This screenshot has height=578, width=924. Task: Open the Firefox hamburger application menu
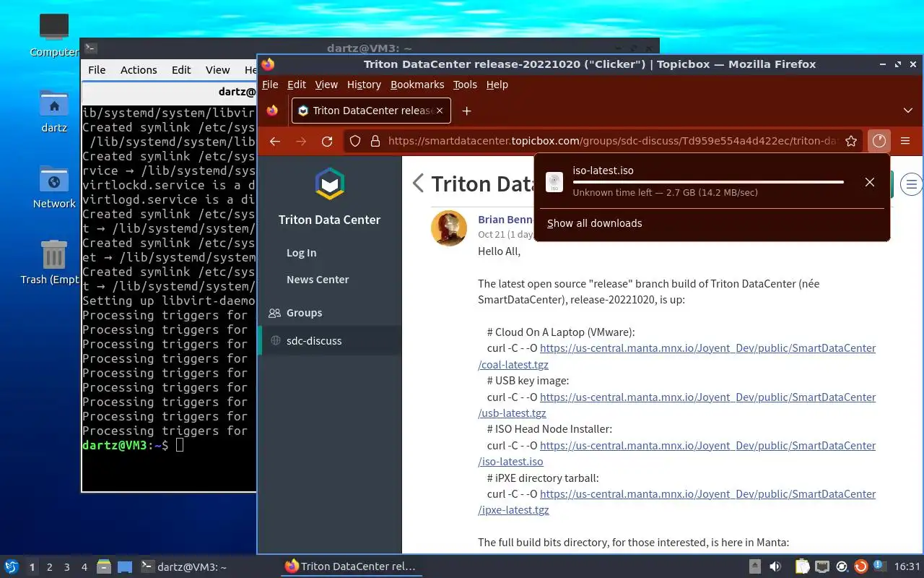tap(905, 141)
